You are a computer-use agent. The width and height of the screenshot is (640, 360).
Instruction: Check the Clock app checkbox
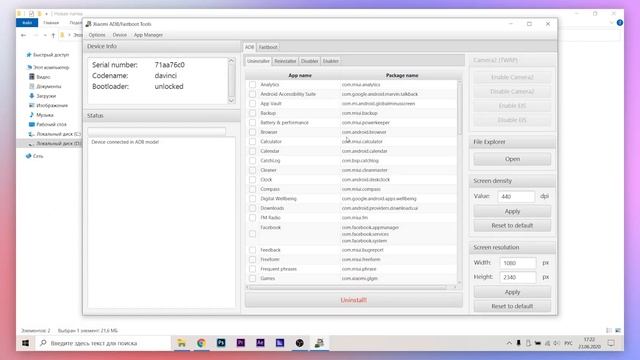[253, 180]
